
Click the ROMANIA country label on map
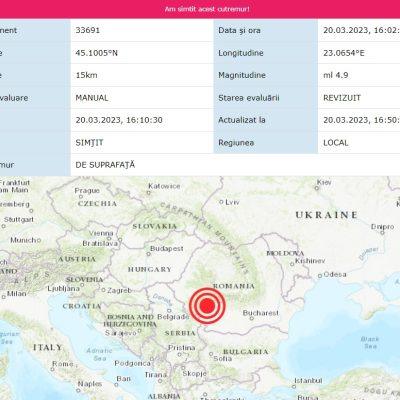coord(234,286)
